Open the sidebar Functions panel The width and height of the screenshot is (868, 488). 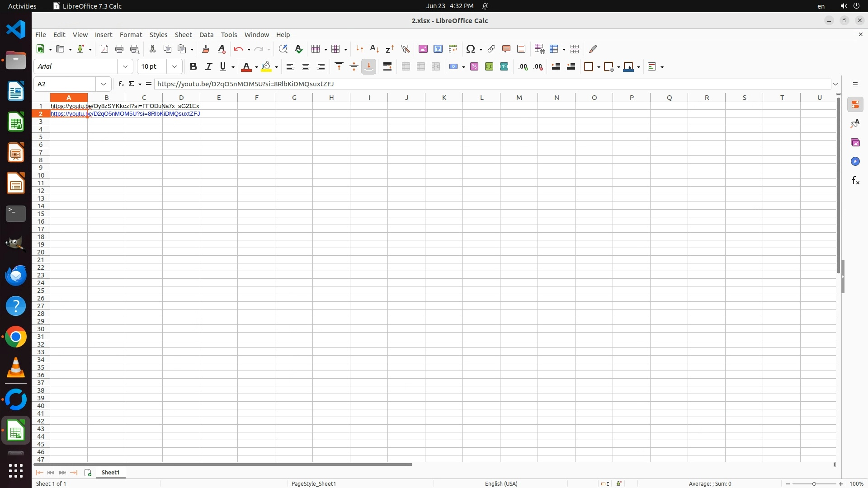click(x=855, y=181)
